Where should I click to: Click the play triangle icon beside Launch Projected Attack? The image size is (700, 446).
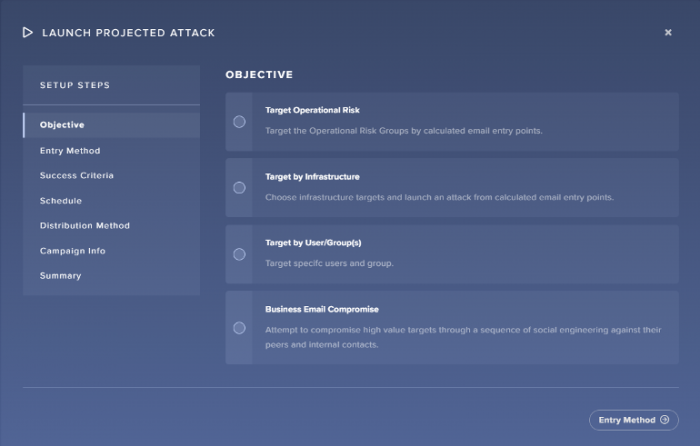click(x=28, y=33)
